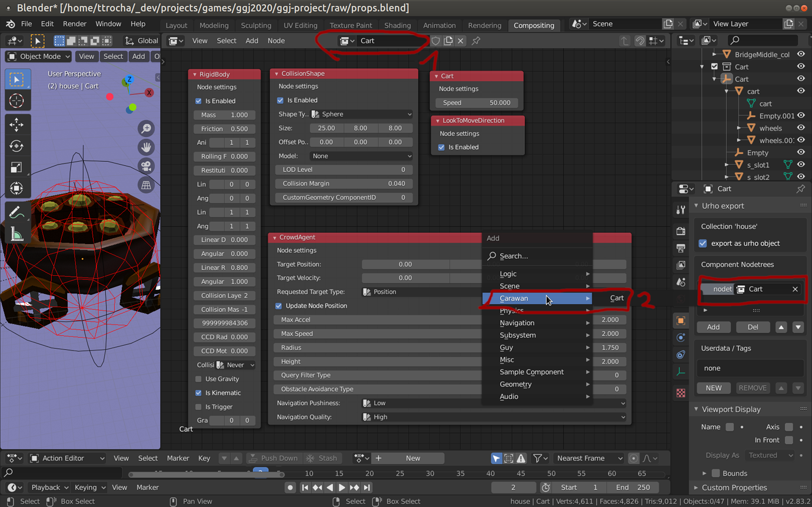This screenshot has width=812, height=507.
Task: Open the Output properties tab
Action: [x=681, y=248]
